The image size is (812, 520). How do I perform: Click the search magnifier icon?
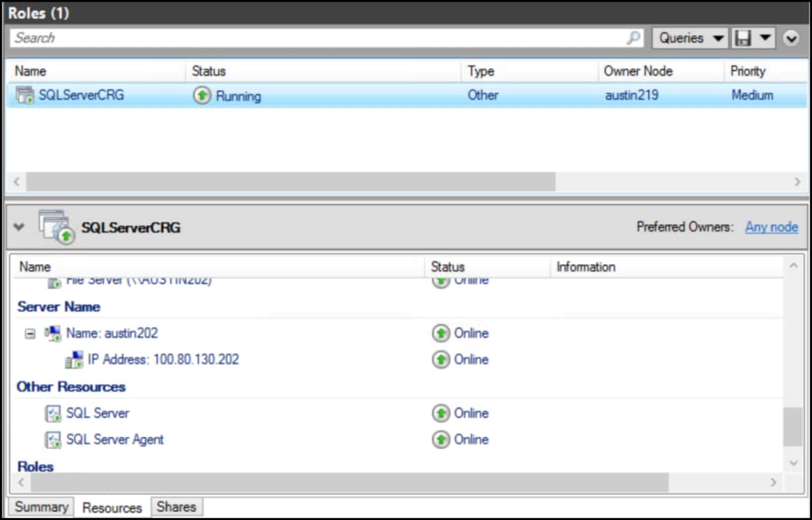coord(633,38)
